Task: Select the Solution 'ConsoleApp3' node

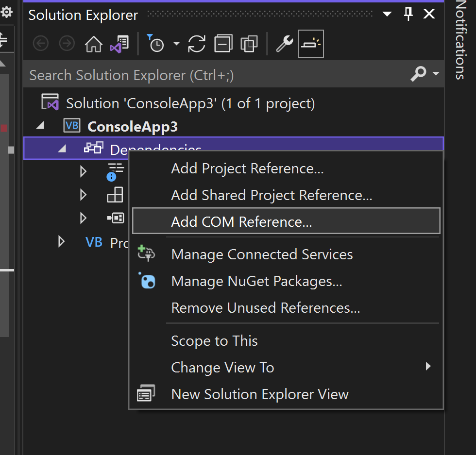Action: tap(190, 103)
